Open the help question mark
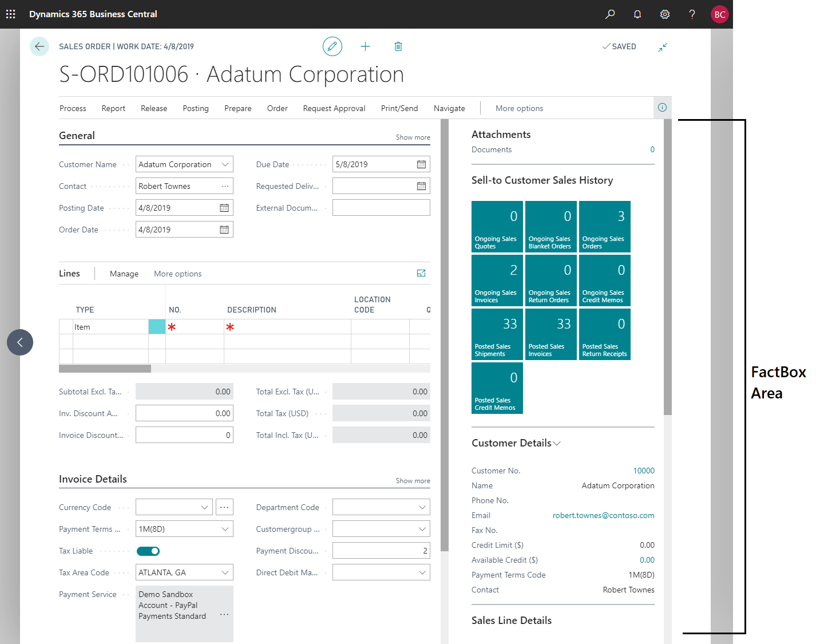 (x=692, y=14)
